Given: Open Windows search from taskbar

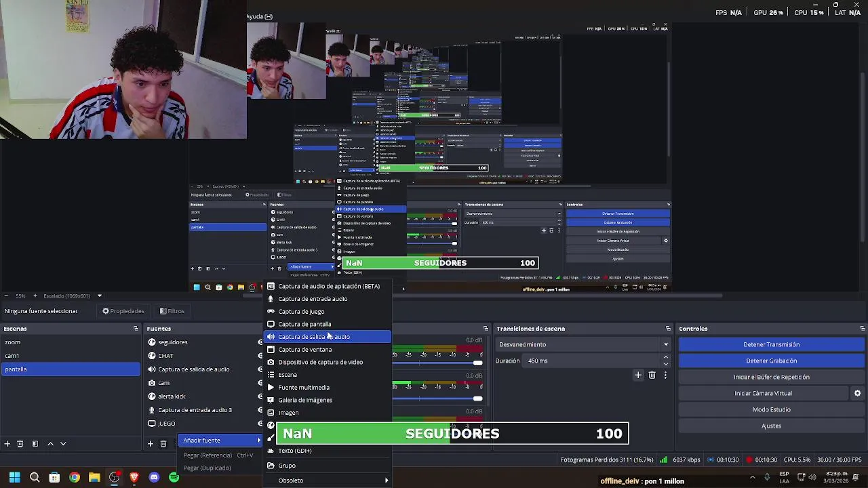Looking at the screenshot, I should click(35, 477).
